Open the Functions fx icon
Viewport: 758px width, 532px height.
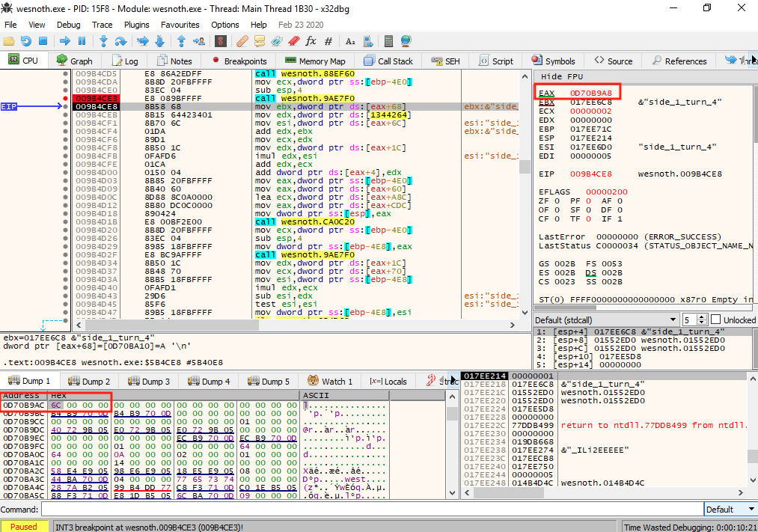point(311,41)
